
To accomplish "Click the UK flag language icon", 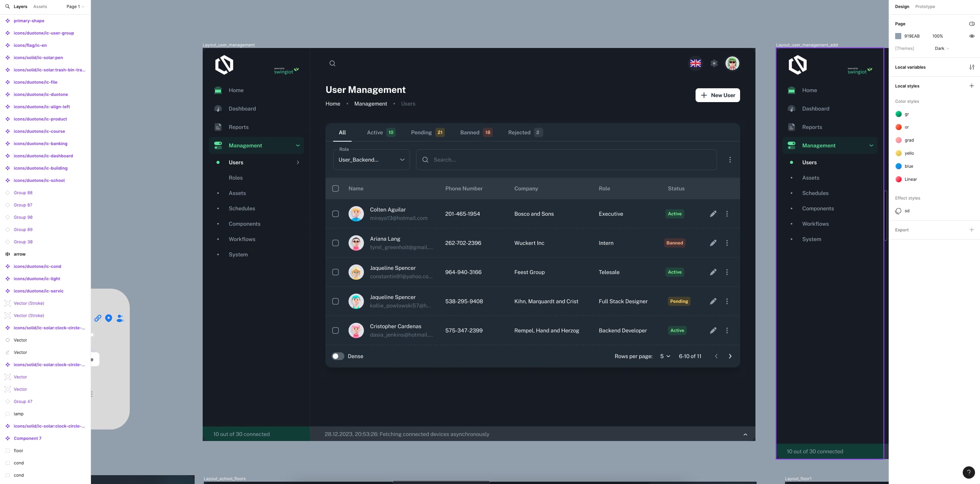I will point(695,63).
